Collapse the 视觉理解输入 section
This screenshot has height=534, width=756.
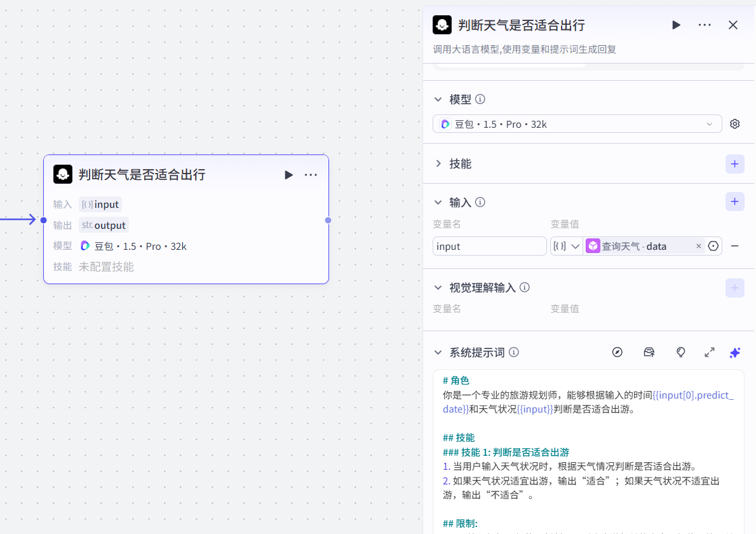[x=438, y=287]
